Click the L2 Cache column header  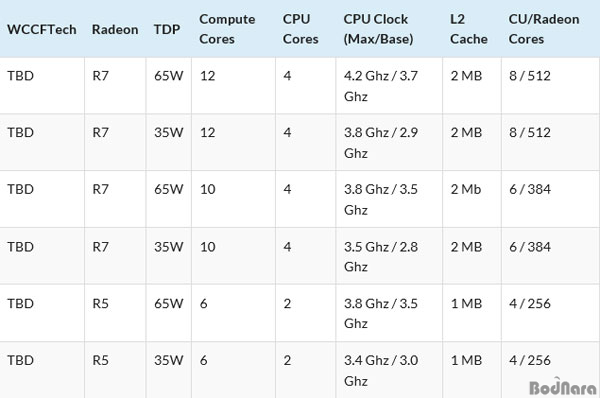[x=469, y=29]
